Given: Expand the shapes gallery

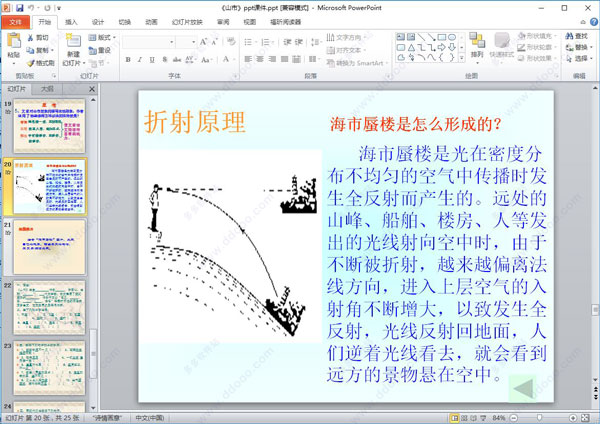Looking at the screenshot, I should click(x=462, y=58).
